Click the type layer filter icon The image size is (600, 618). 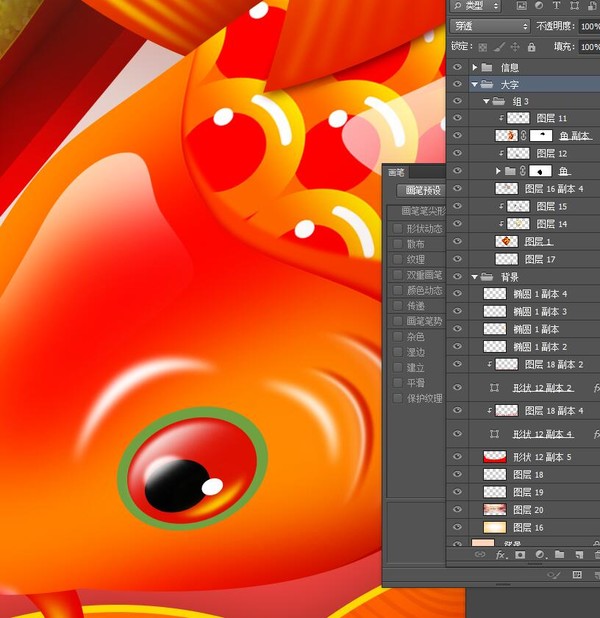coord(556,6)
